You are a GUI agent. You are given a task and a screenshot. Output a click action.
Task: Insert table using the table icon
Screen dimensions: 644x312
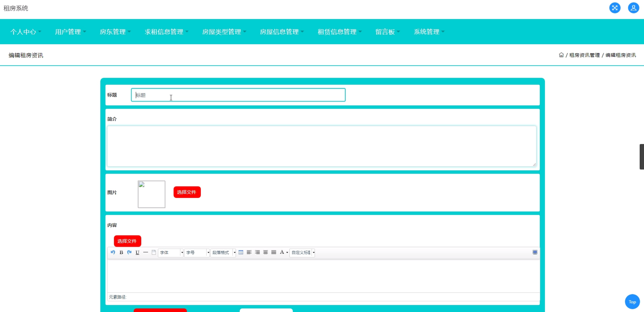click(241, 252)
